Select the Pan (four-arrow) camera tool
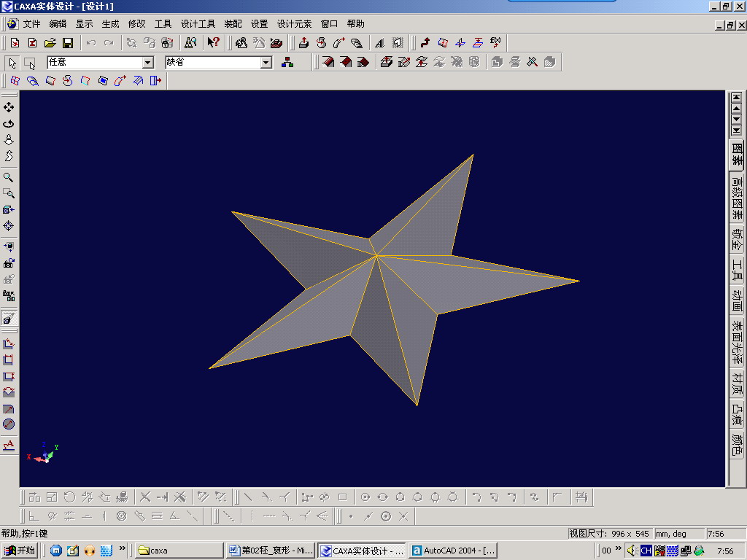747x560 pixels. 9,107
